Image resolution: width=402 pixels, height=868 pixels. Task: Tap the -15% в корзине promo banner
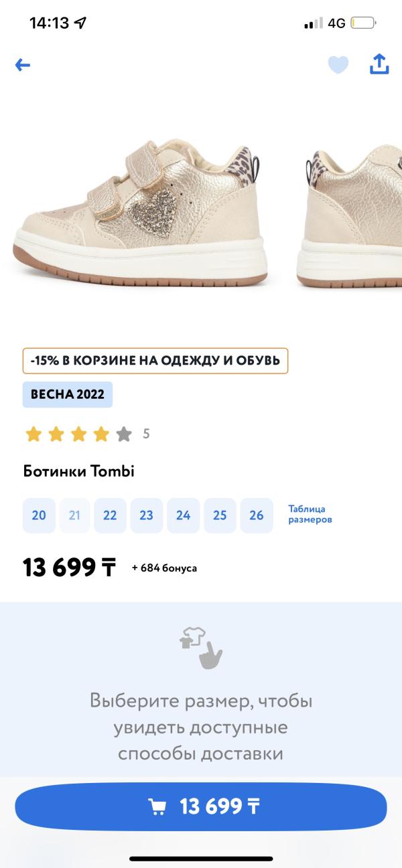(155, 361)
